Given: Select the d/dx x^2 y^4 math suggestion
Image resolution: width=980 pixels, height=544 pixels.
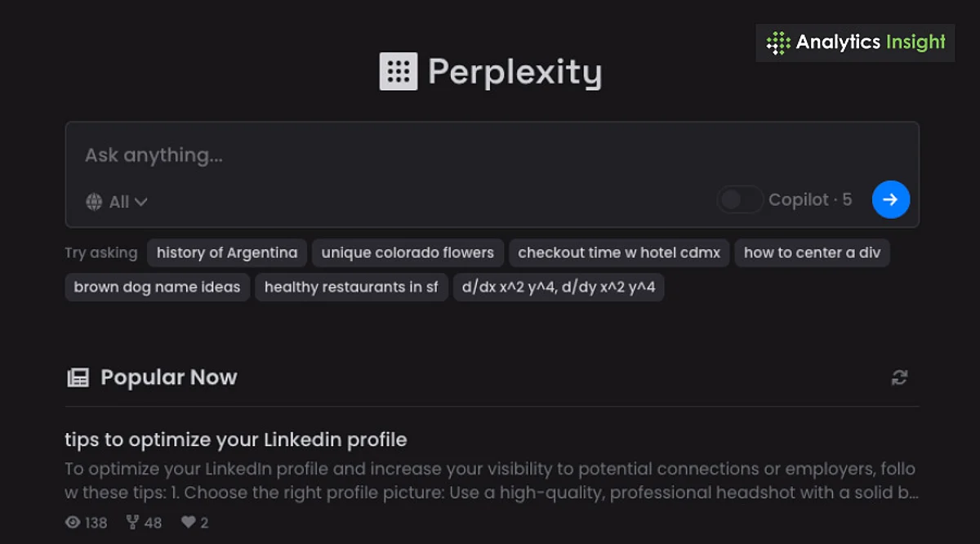Looking at the screenshot, I should tap(559, 287).
